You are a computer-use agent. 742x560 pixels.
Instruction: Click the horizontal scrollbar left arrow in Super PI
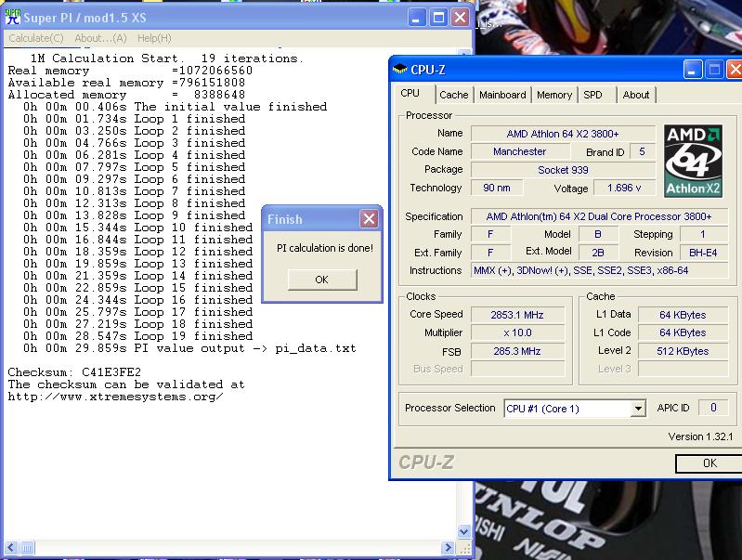pos(11,548)
